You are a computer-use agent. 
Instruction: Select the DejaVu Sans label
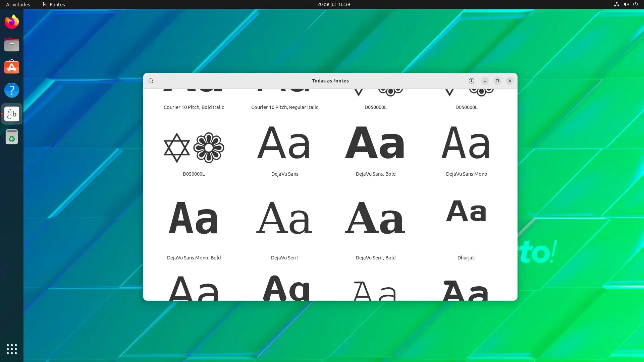(284, 174)
